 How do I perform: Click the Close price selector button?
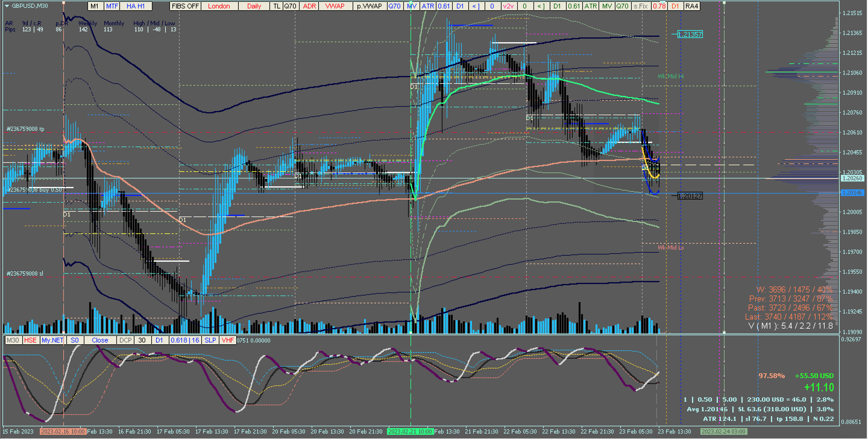pyautogui.click(x=100, y=340)
